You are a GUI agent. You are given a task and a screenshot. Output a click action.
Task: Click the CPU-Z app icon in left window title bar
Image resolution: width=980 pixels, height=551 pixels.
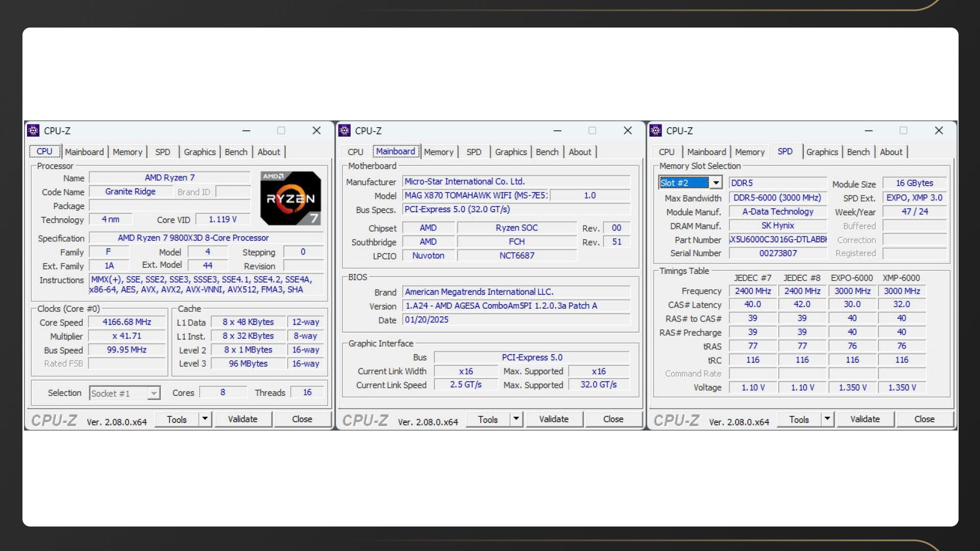[33, 131]
